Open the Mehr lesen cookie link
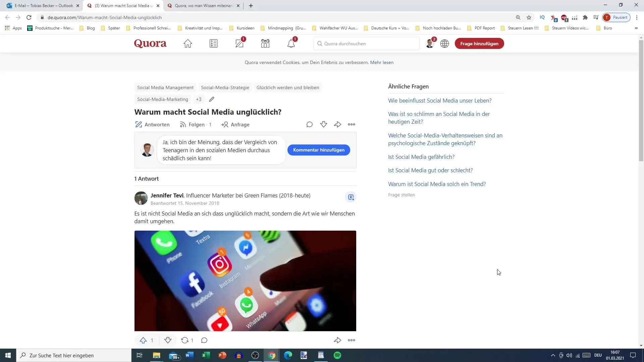The image size is (644, 362). click(x=382, y=62)
